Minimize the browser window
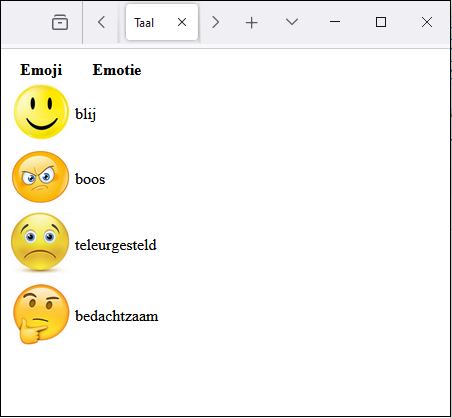 pos(335,22)
